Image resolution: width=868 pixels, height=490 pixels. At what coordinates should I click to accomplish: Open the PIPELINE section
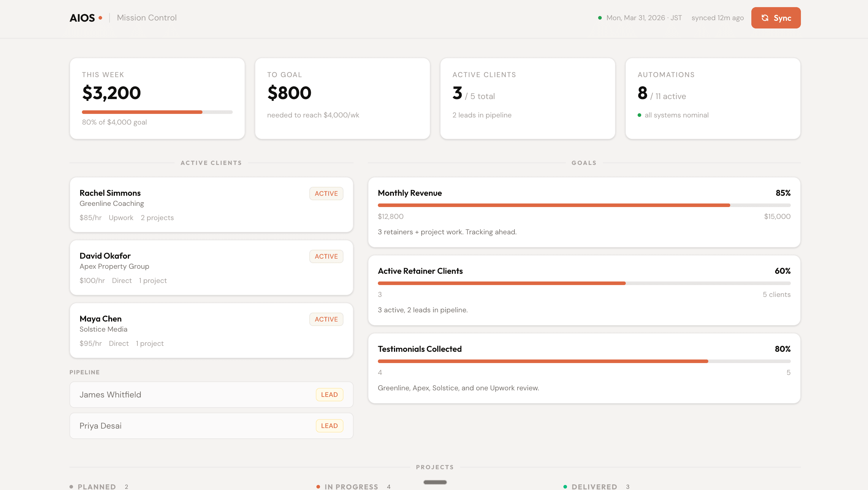tap(84, 372)
